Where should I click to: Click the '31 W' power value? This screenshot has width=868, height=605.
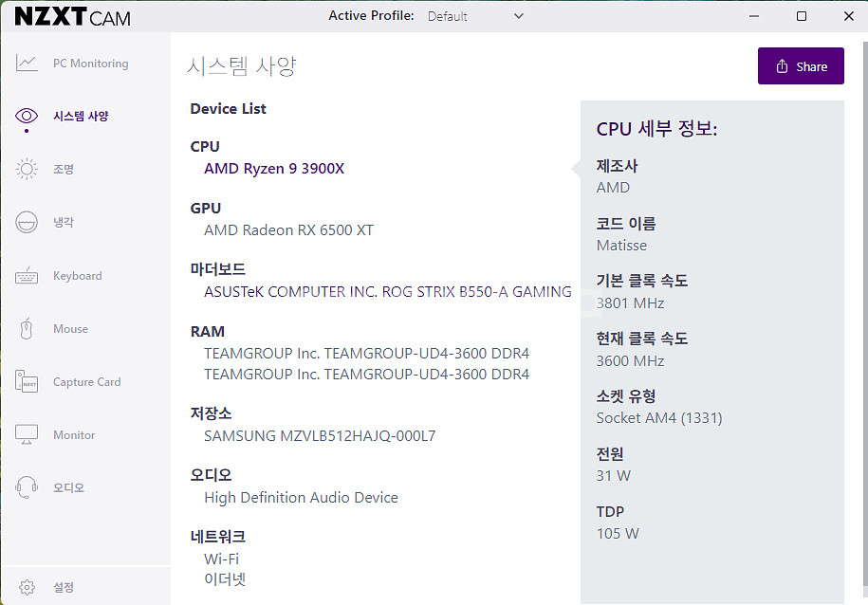(x=614, y=475)
